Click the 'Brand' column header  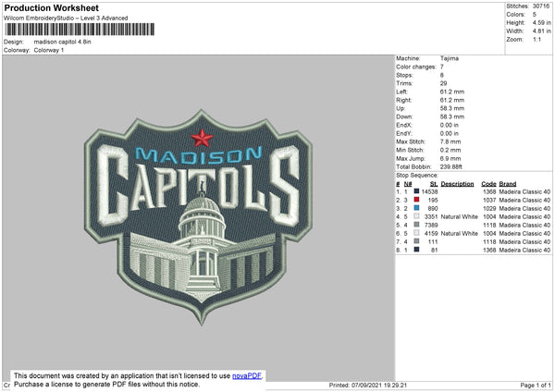[508, 184]
